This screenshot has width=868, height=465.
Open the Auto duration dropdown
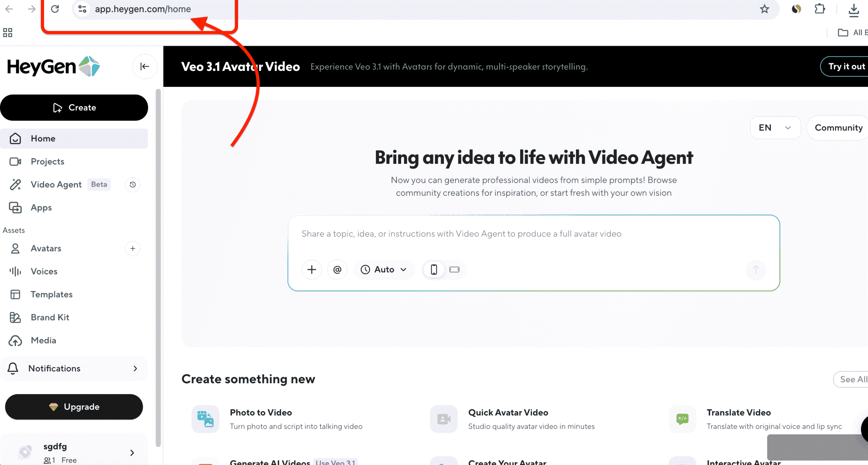click(383, 269)
